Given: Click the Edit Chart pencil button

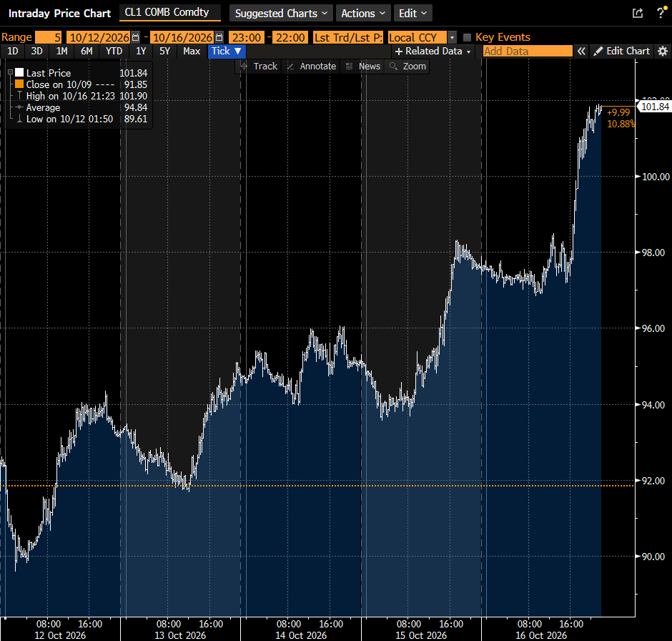Looking at the screenshot, I should click(622, 52).
